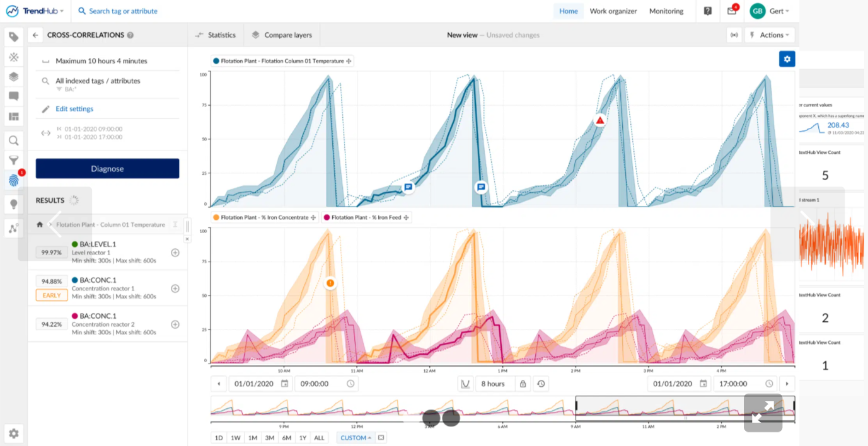Image resolution: width=868 pixels, height=446 pixels.
Task: Expand the Actions dropdown
Action: pos(770,35)
